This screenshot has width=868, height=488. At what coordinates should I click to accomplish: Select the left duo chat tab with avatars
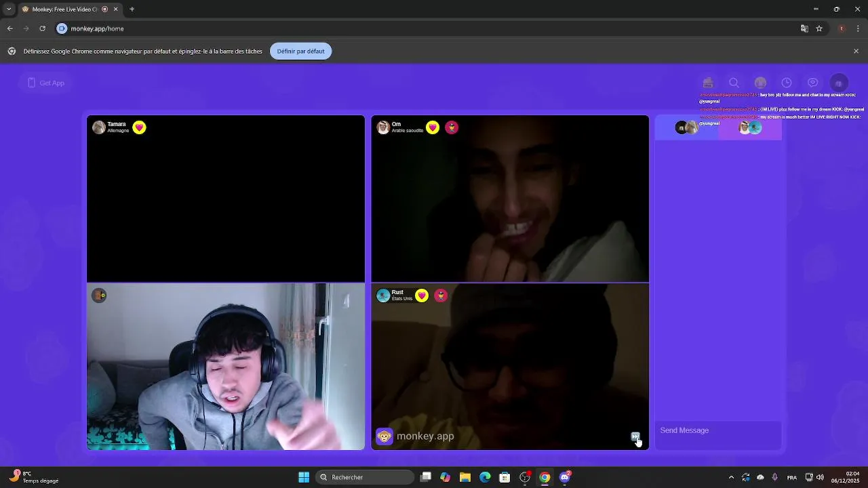click(686, 127)
